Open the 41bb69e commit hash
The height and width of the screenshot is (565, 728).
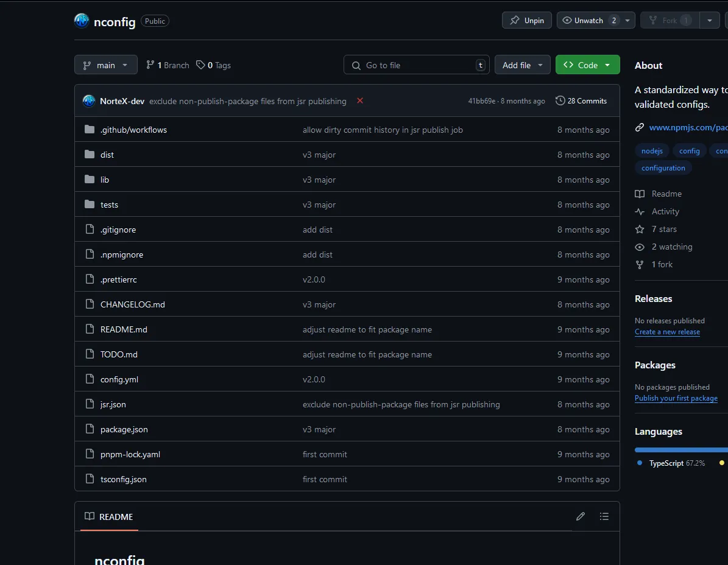(481, 101)
